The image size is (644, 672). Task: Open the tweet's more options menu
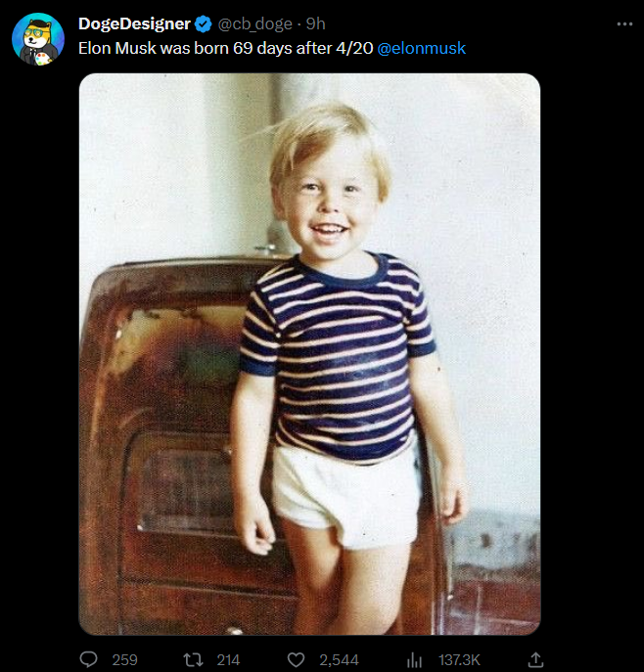point(624,23)
